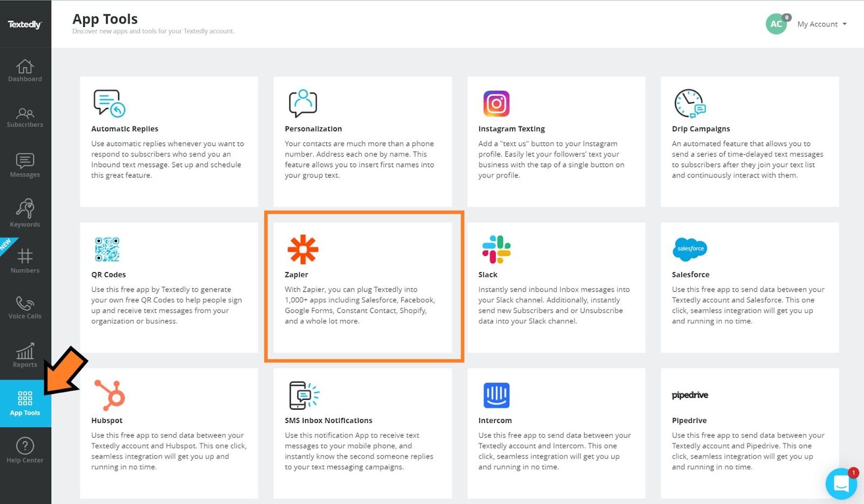Image resolution: width=864 pixels, height=504 pixels.
Task: Open the Instagram Texting title link
Action: (511, 129)
